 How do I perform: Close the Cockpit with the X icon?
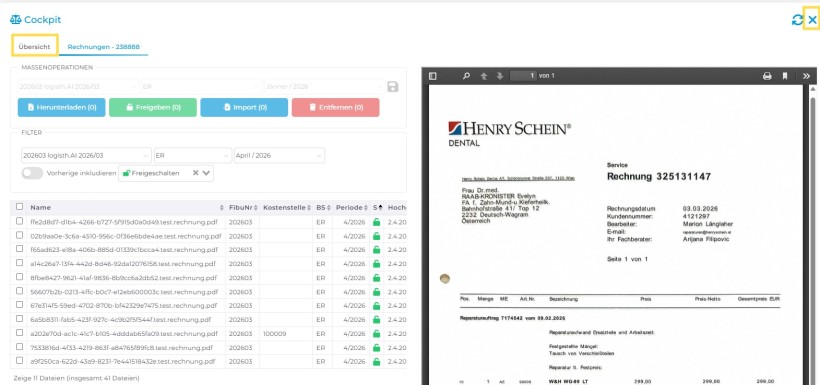pyautogui.click(x=812, y=20)
